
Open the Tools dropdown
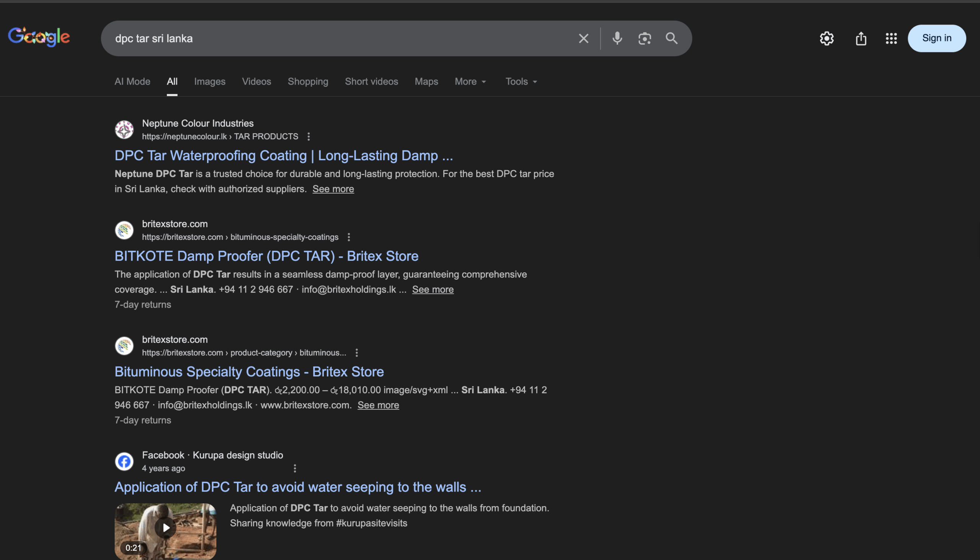tap(520, 81)
